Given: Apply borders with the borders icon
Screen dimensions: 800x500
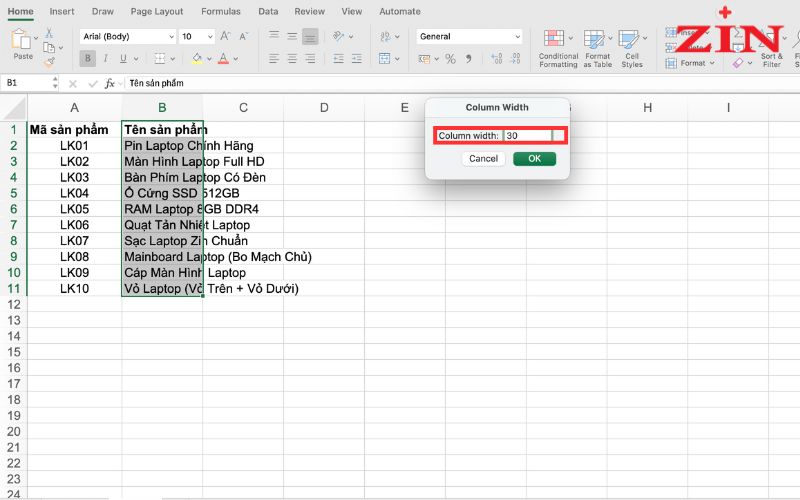Looking at the screenshot, I should coord(160,59).
